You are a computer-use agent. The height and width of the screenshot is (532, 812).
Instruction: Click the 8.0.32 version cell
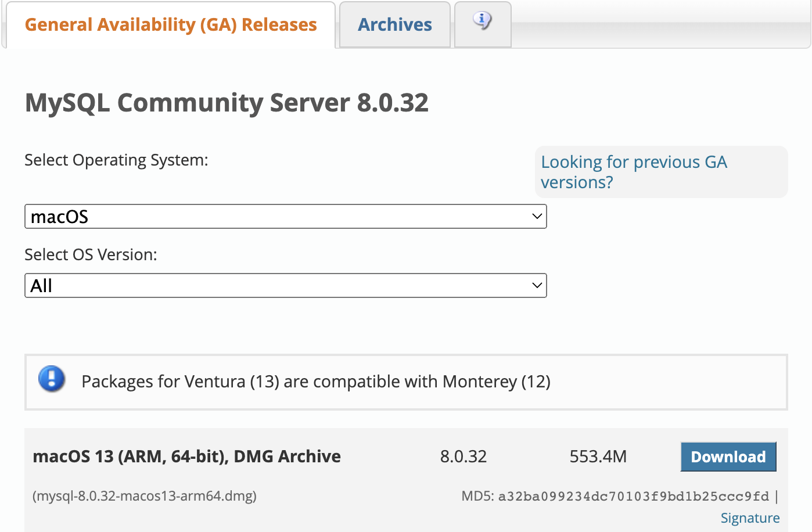(464, 456)
